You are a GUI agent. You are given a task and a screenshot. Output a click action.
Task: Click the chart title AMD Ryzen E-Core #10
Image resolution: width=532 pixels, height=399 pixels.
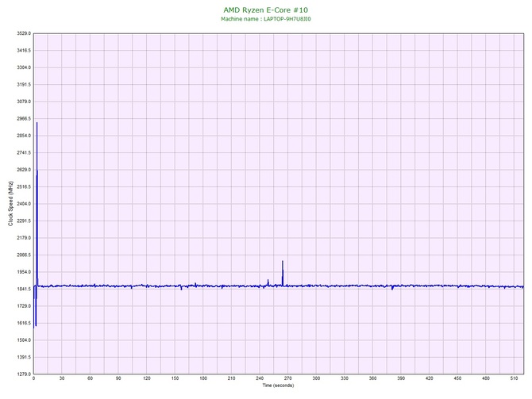(x=266, y=10)
